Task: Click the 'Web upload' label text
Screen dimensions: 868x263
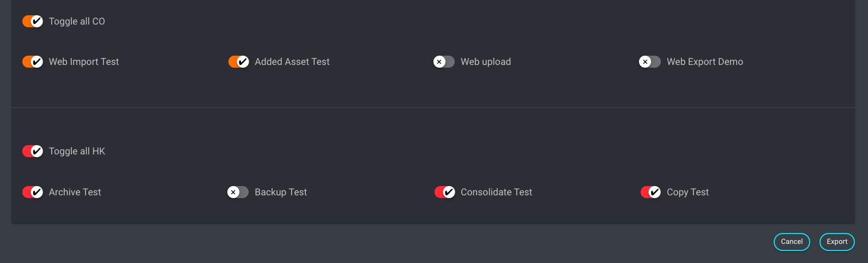Action: 485,62
